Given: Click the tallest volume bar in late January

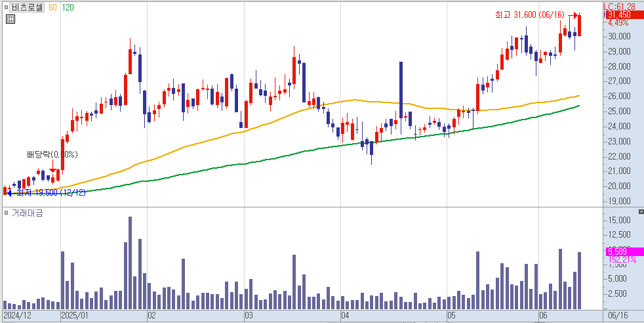Looking at the screenshot, I should tap(131, 263).
